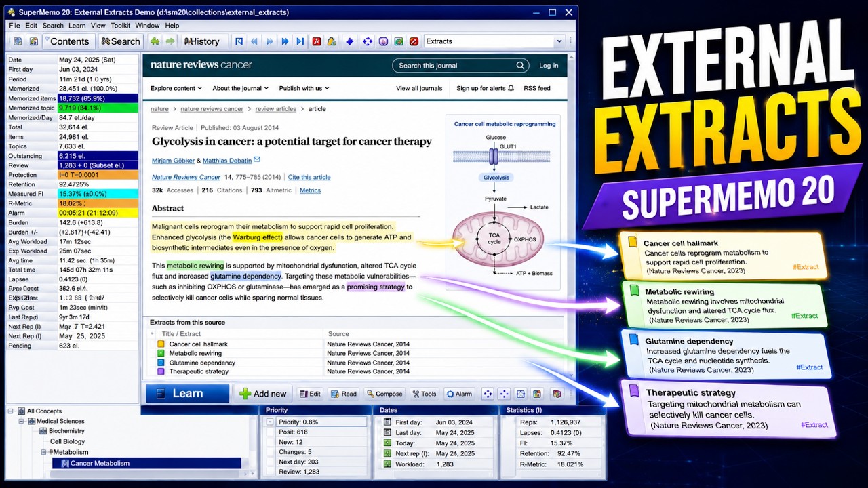Open the Learn menu
The width and height of the screenshot is (868, 488).
77,26
